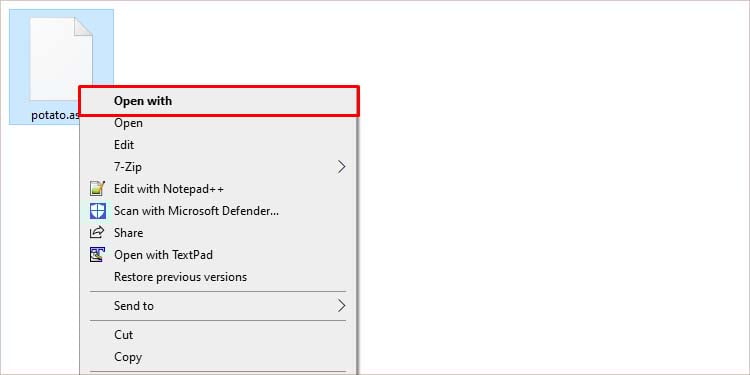Select Copy from the context menu
The width and height of the screenshot is (750, 375).
pyautogui.click(x=128, y=357)
